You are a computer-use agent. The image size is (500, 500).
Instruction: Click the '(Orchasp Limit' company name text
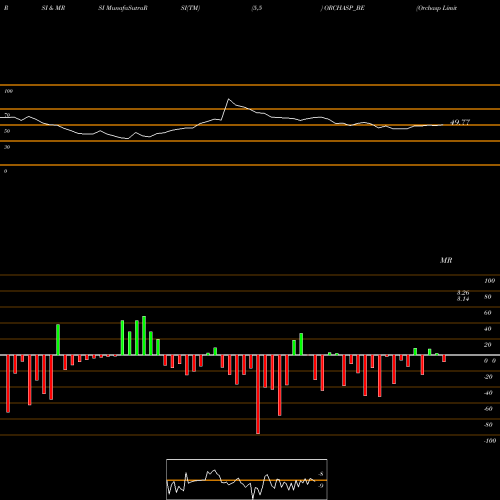coord(436,8)
